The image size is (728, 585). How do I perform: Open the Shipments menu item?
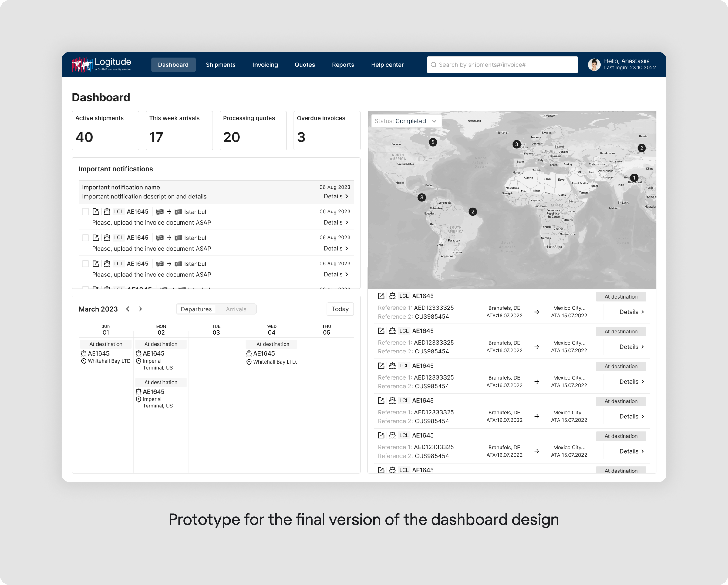tap(221, 65)
